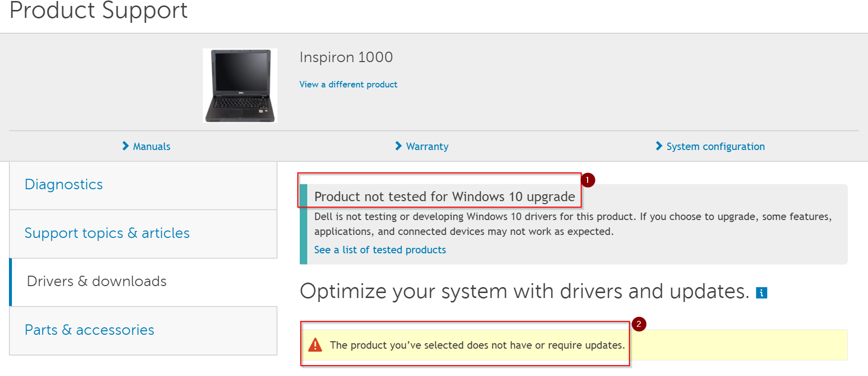Click 'Optimize your system with drivers and updates' heading

pyautogui.click(x=524, y=292)
